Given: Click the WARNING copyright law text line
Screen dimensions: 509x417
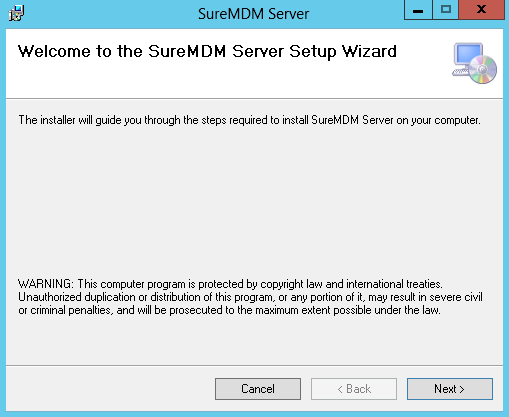Looking at the screenshot, I should pos(230,284).
